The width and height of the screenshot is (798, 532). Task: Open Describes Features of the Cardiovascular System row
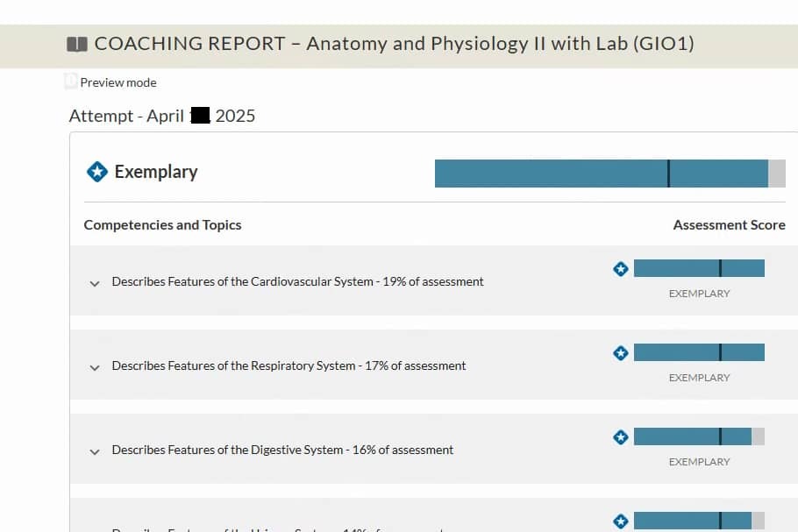(x=433, y=280)
